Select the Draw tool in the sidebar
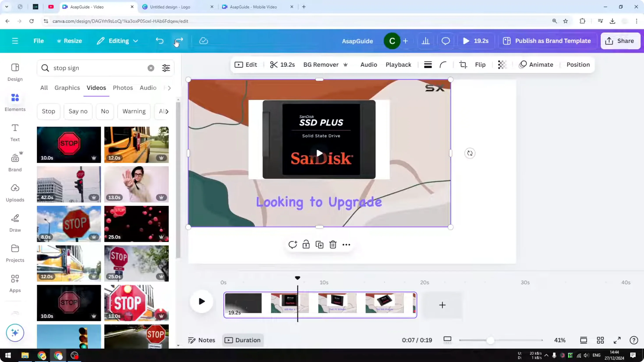Image resolution: width=644 pixels, height=362 pixels. tap(15, 222)
